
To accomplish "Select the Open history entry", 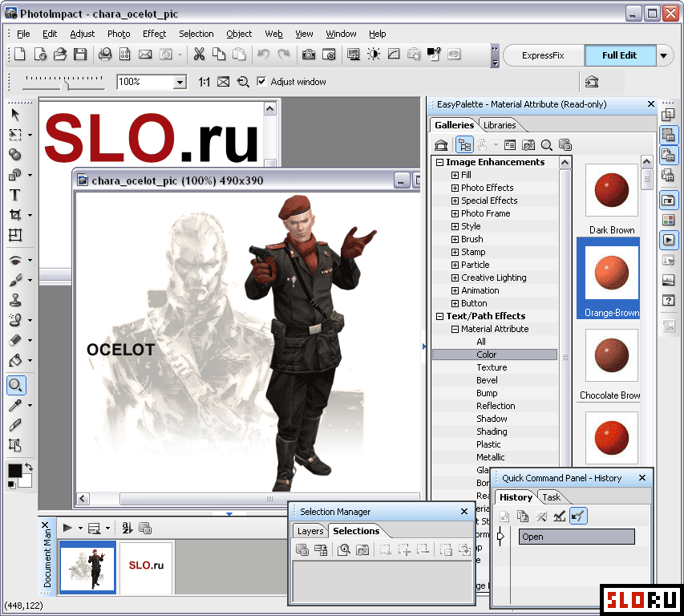I will click(x=577, y=537).
